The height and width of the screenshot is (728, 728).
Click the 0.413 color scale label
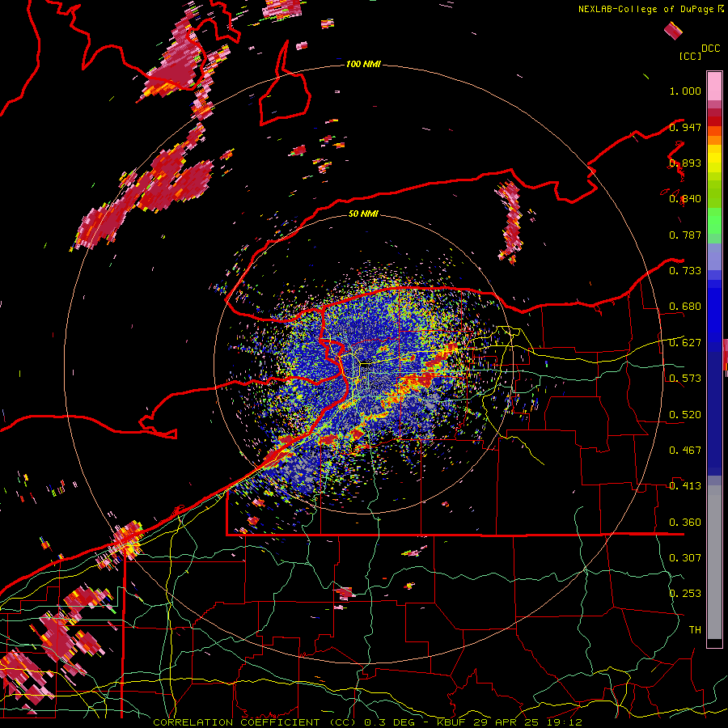[685, 485]
